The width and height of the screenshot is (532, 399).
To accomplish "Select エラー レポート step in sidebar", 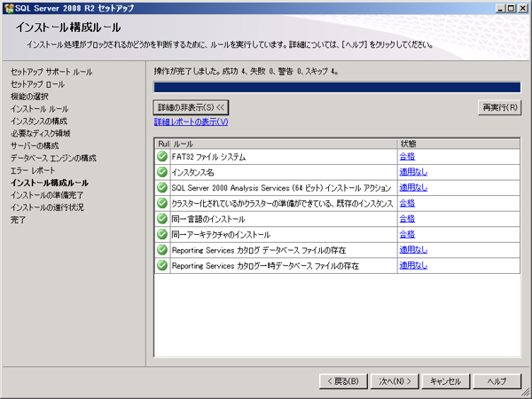I will (x=33, y=170).
